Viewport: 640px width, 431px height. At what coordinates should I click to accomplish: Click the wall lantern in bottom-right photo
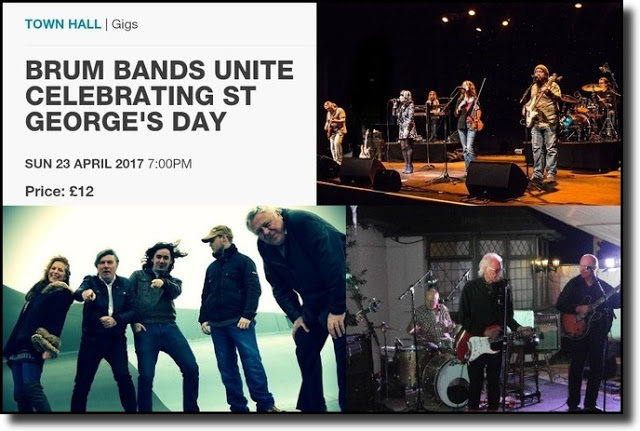[545, 265]
